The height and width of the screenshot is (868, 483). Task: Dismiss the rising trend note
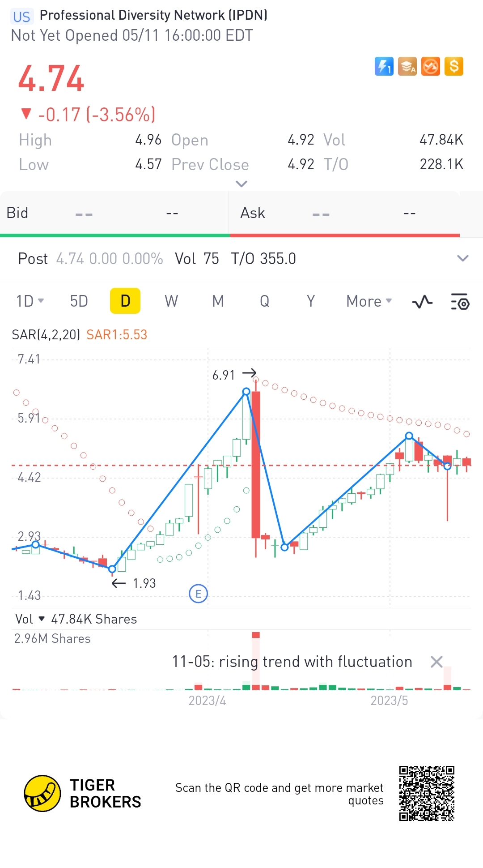(436, 662)
